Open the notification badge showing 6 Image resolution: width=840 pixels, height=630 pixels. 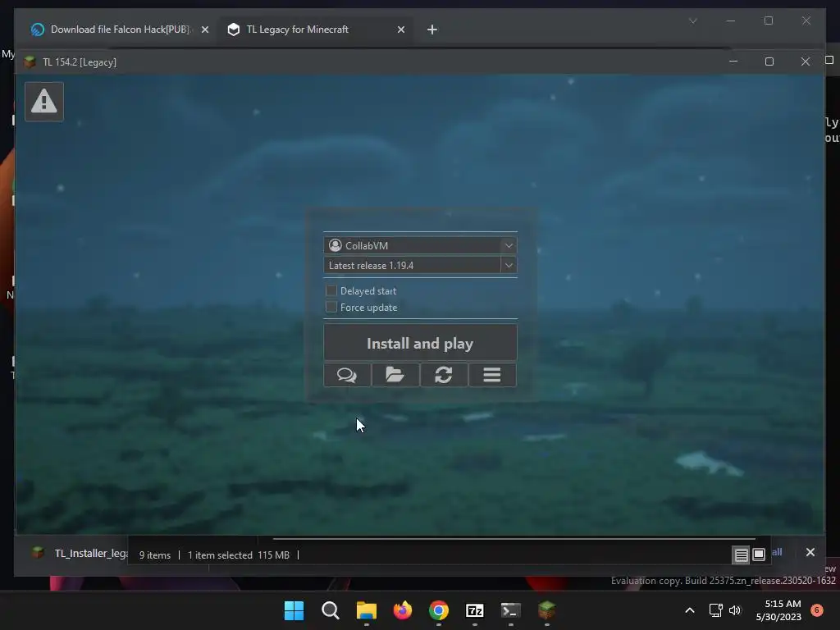coord(816,610)
